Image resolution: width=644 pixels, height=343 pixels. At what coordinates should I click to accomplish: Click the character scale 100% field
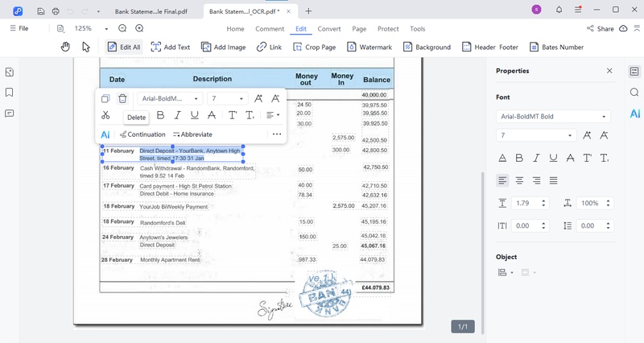595,203
